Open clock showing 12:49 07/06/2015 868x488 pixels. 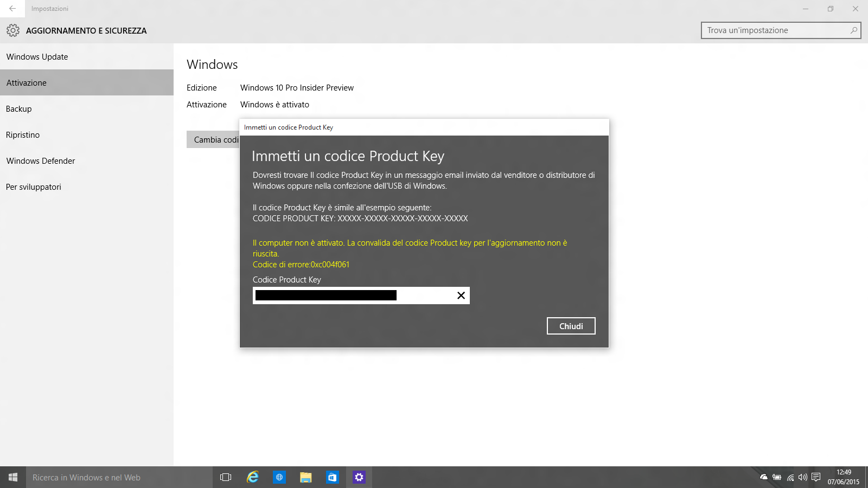click(844, 477)
